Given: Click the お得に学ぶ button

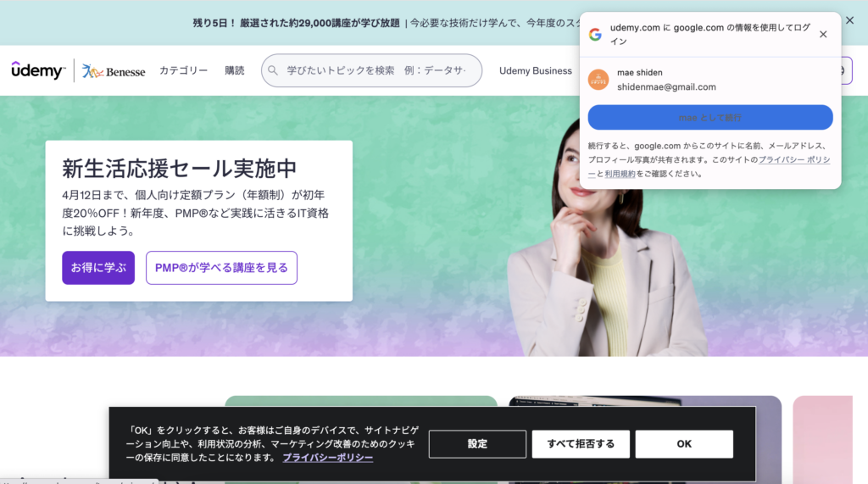Looking at the screenshot, I should (97, 268).
